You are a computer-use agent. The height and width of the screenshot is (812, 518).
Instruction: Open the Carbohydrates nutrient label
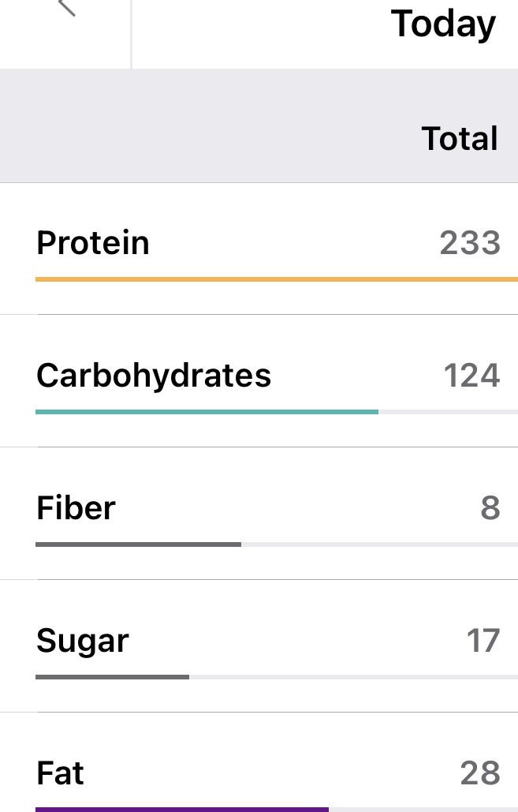[154, 375]
